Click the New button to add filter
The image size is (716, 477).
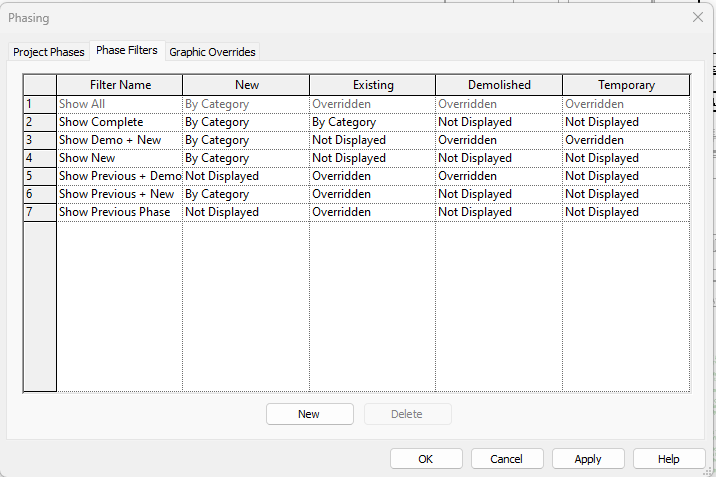pyautogui.click(x=310, y=414)
